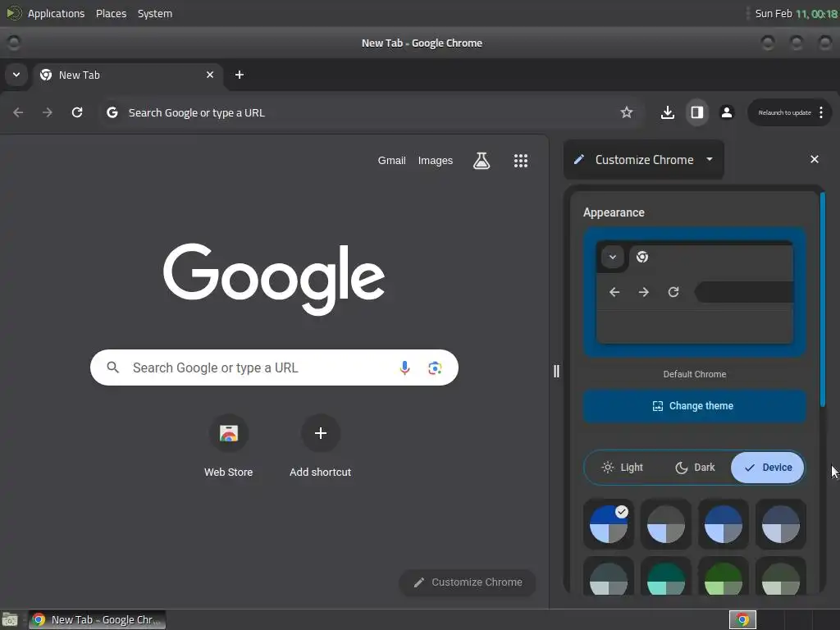Open the Chrome three-dot menu
The image size is (840, 630).
point(820,112)
